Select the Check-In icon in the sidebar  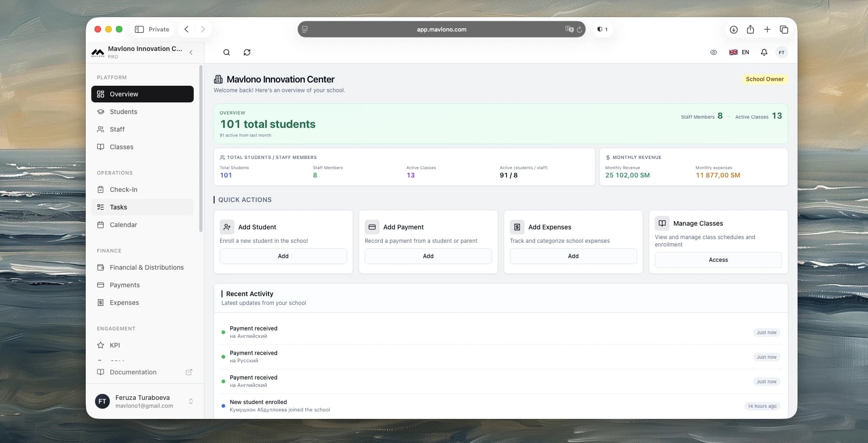coord(101,189)
